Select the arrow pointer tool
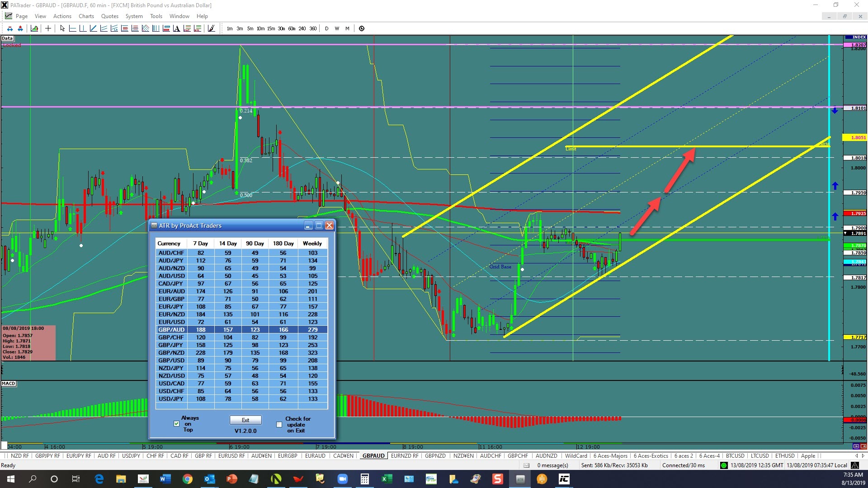The image size is (868, 488). [62, 28]
